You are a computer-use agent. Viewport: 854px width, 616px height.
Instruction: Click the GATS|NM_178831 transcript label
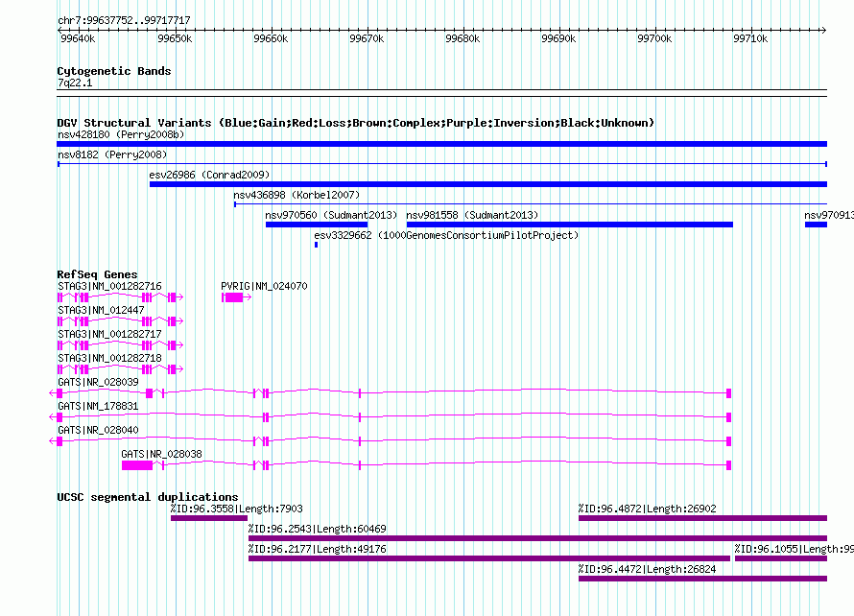pyautogui.click(x=98, y=406)
